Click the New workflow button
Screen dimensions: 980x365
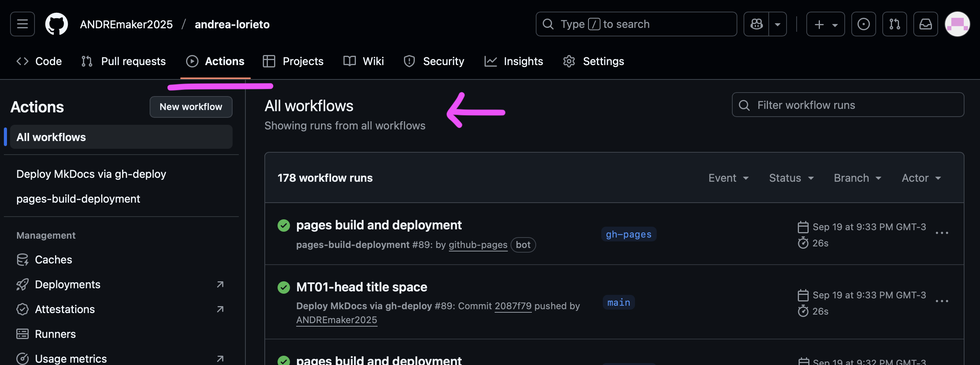tap(191, 107)
